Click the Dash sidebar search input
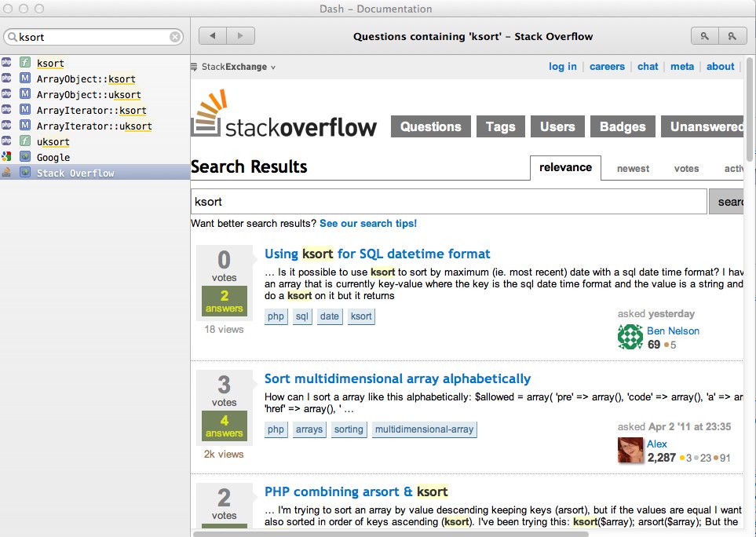756x537 pixels. 93,37
